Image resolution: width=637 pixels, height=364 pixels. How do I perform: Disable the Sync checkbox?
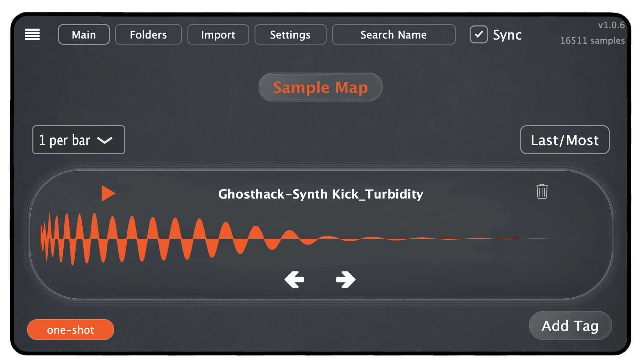click(x=479, y=34)
